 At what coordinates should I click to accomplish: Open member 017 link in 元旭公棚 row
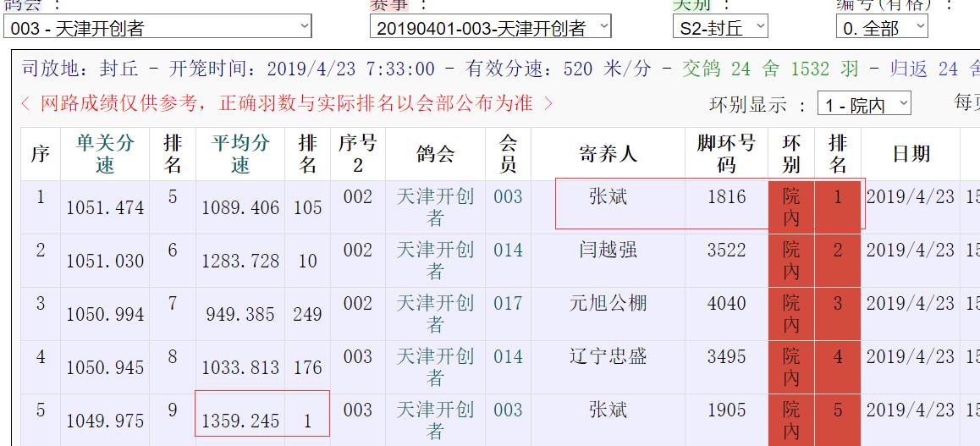[x=508, y=304]
